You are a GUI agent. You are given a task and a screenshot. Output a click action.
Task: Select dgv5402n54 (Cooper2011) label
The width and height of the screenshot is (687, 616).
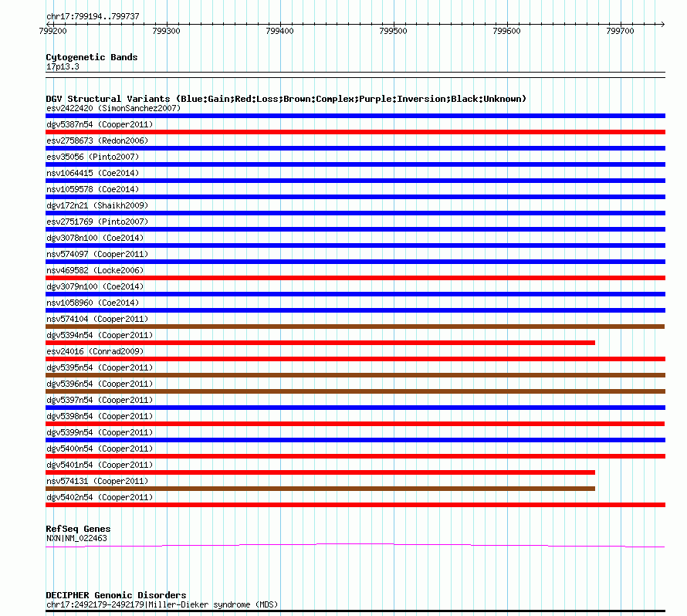(x=100, y=497)
